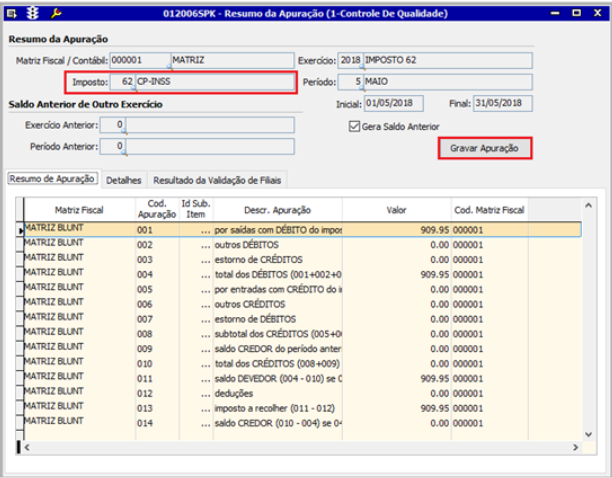
Task: Click the Matriz Fiscal code field 000001
Action: [x=141, y=60]
